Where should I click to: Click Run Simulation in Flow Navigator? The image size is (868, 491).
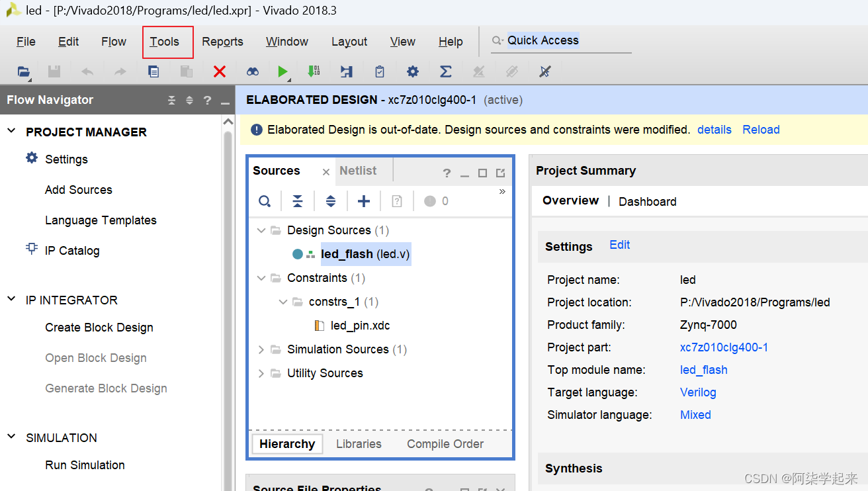tap(85, 465)
